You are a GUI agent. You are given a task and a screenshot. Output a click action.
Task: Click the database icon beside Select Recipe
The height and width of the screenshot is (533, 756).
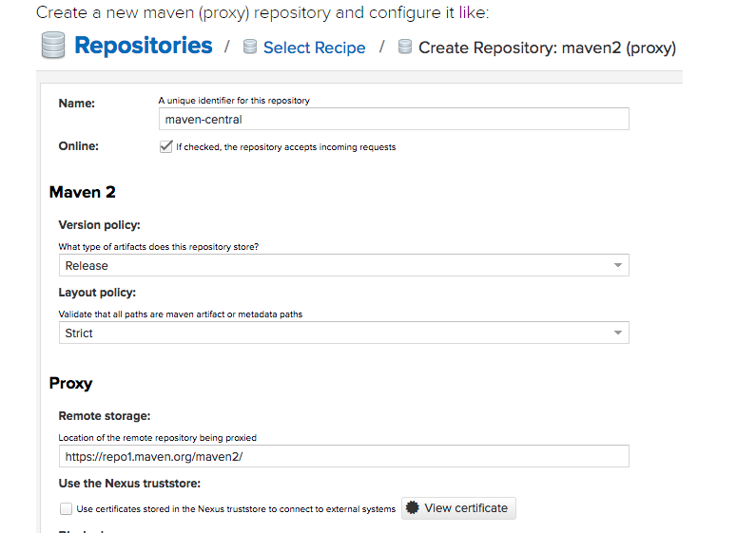point(250,48)
